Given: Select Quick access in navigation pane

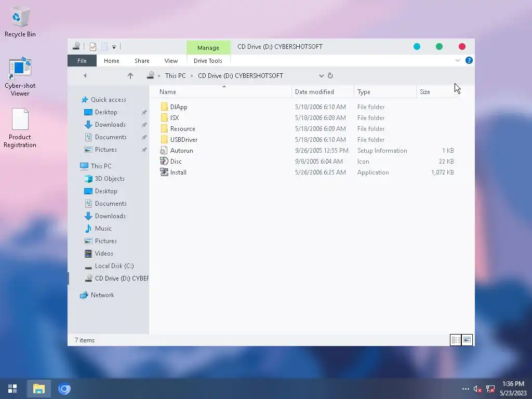Looking at the screenshot, I should tap(108, 99).
